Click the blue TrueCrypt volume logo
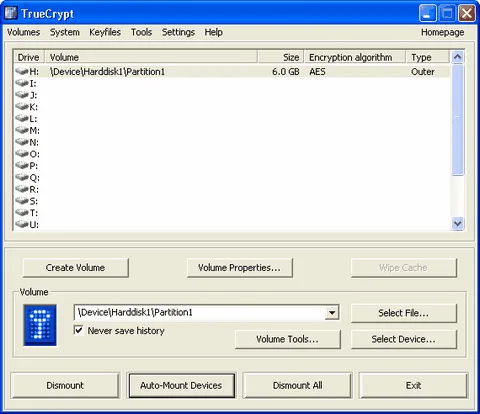The width and height of the screenshot is (480, 414). pos(40,325)
